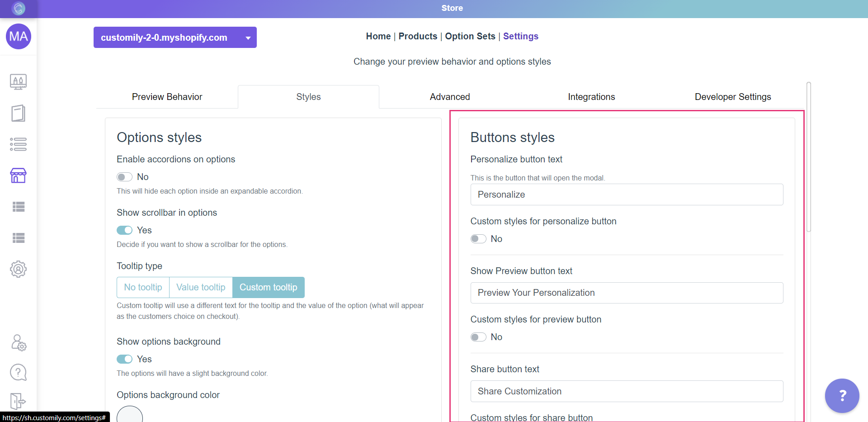868x422 pixels.
Task: Disable the scrollbar in options toggle
Action: (124, 230)
